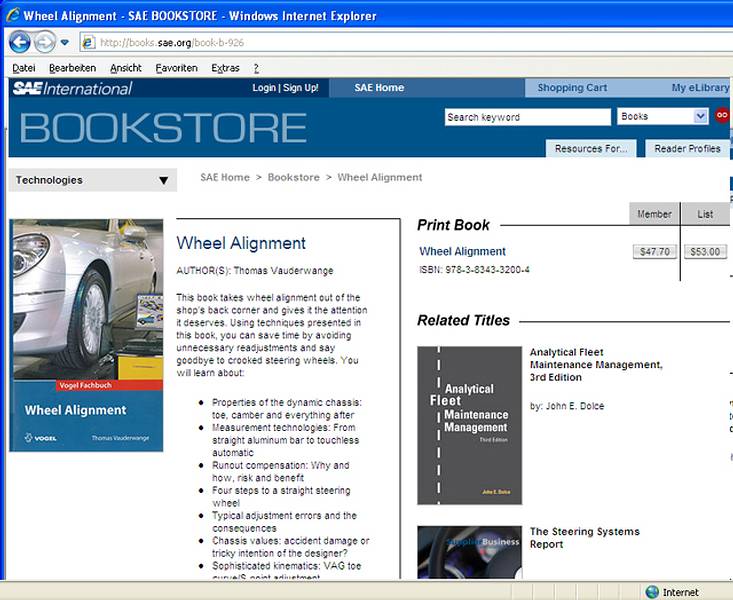Viewport: 733px width, 600px height.
Task: Click bullet 'Four steps to a straight steering wheel'
Action: pos(281,497)
